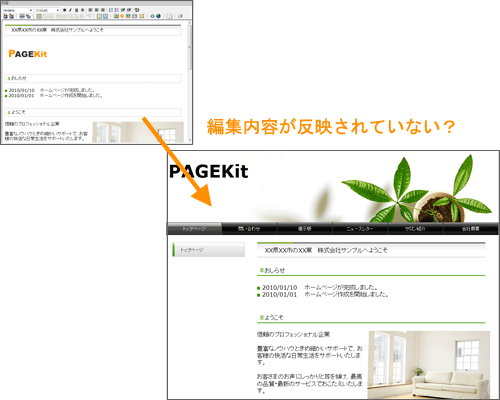Click the black PAGEKit site header logo

click(x=209, y=171)
